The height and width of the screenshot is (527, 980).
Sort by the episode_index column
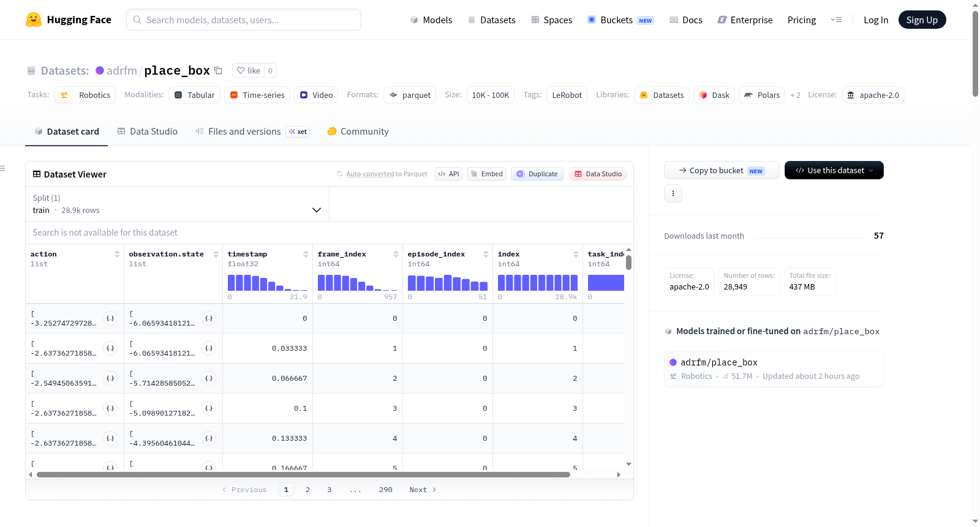click(x=486, y=254)
